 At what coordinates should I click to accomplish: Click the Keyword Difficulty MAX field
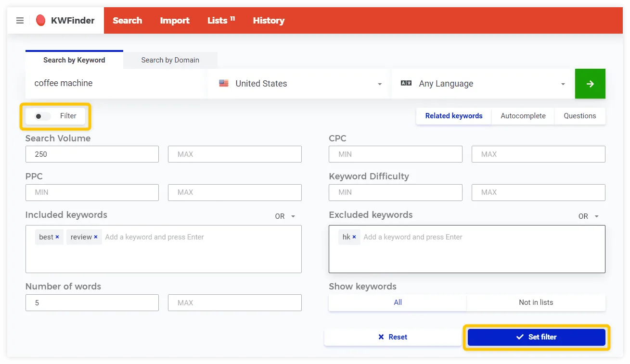[539, 192]
